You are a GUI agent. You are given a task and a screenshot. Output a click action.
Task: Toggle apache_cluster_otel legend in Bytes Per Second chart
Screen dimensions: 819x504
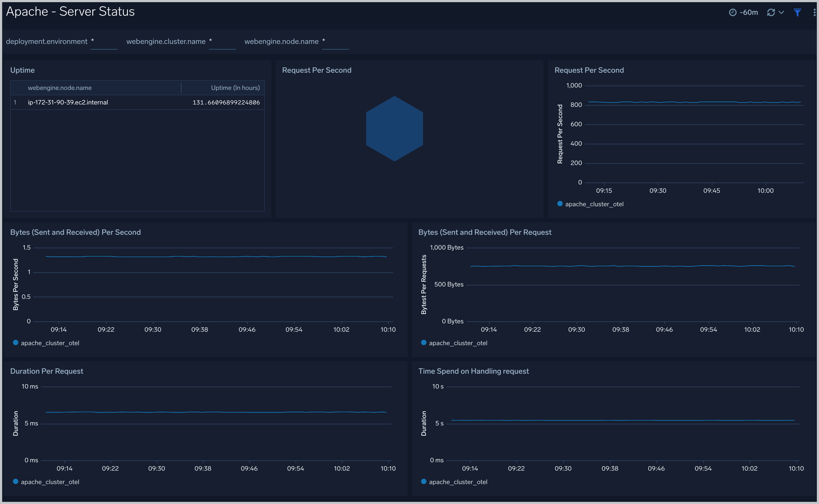coord(46,343)
